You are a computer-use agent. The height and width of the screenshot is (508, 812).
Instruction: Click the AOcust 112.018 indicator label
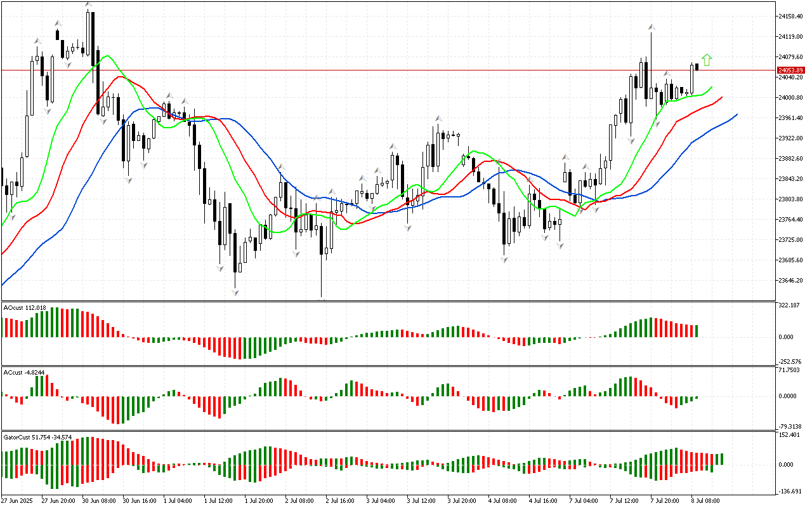[x=25, y=308]
